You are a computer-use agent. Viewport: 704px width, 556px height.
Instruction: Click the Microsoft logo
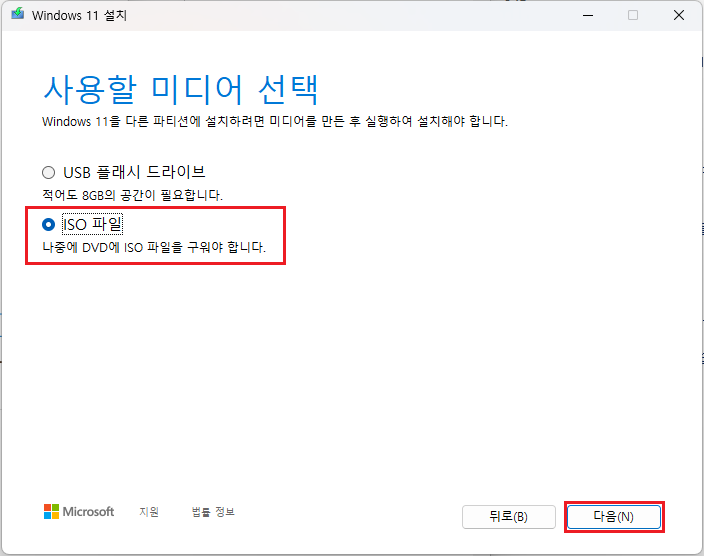[79, 512]
